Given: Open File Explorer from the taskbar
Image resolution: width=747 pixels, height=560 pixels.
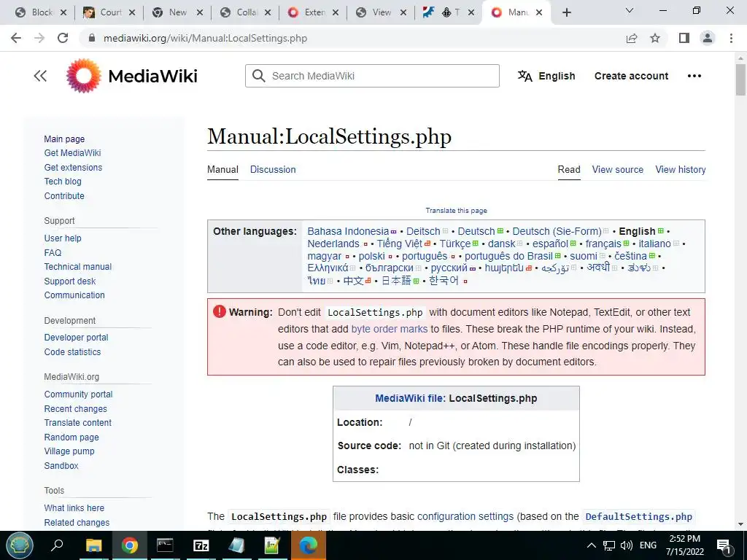Looking at the screenshot, I should pos(93,545).
